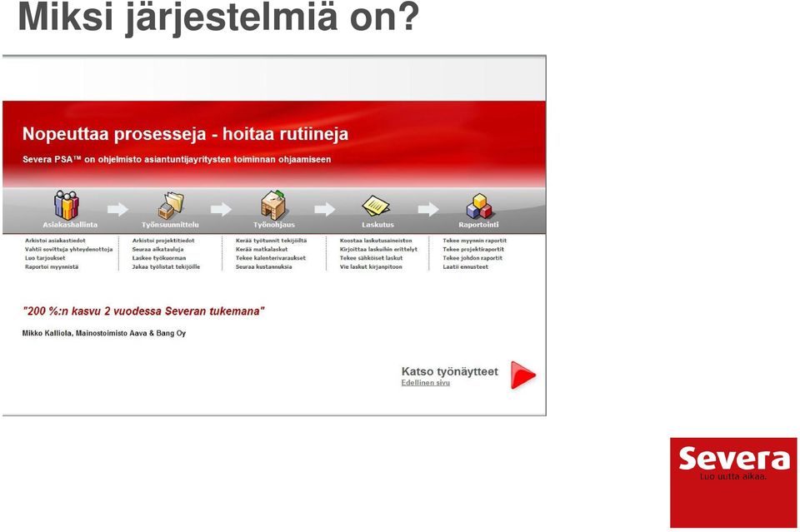Image resolution: width=800 pixels, height=532 pixels.
Task: Click the Työnsuunnittelu folder box icon
Action: click(171, 206)
